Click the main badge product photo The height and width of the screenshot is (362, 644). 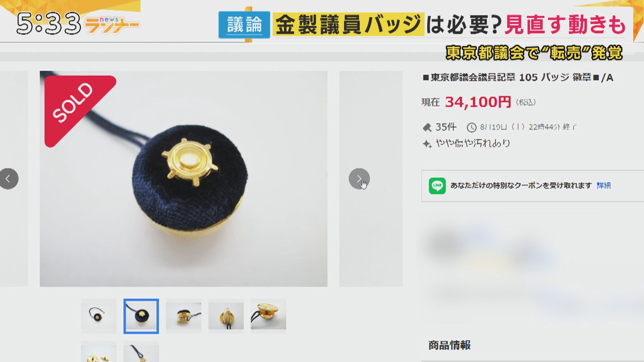(183, 179)
